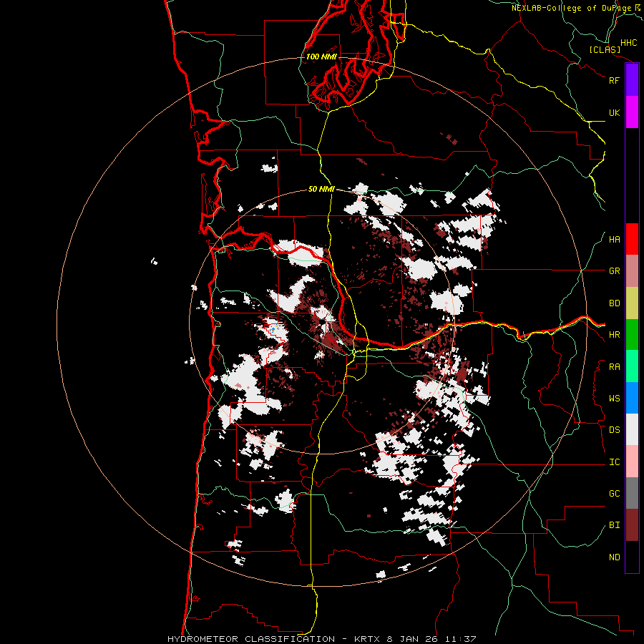644x644 pixels.
Task: Click the WS blue legend swatch
Action: 632,398
